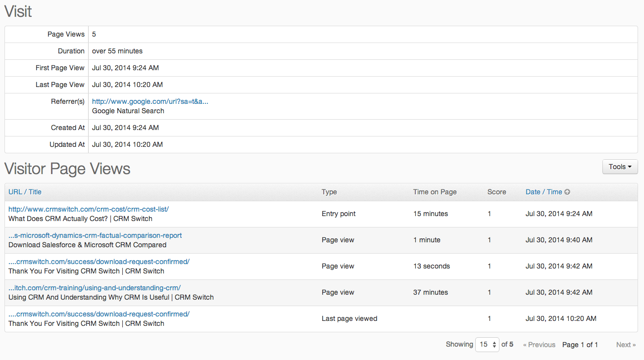This screenshot has height=360, width=644.
Task: Click the Time on Page column header
Action: [x=435, y=192]
